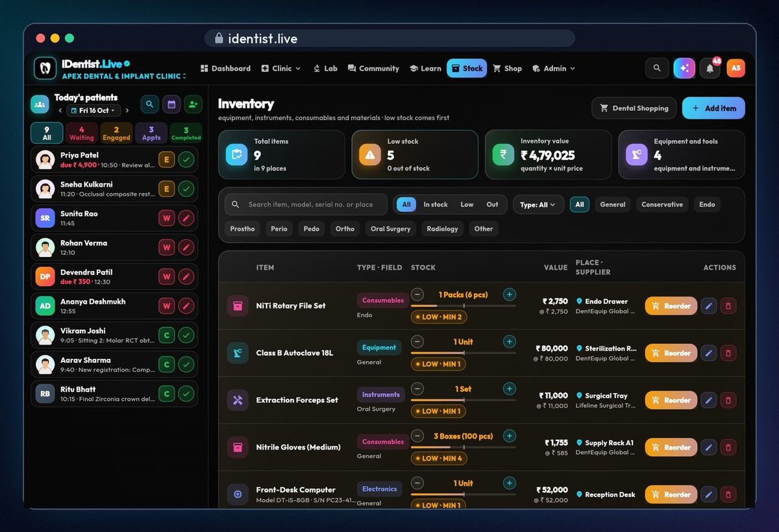
Task: Increase stock of Class B Autoclave 18L
Action: pyautogui.click(x=510, y=342)
